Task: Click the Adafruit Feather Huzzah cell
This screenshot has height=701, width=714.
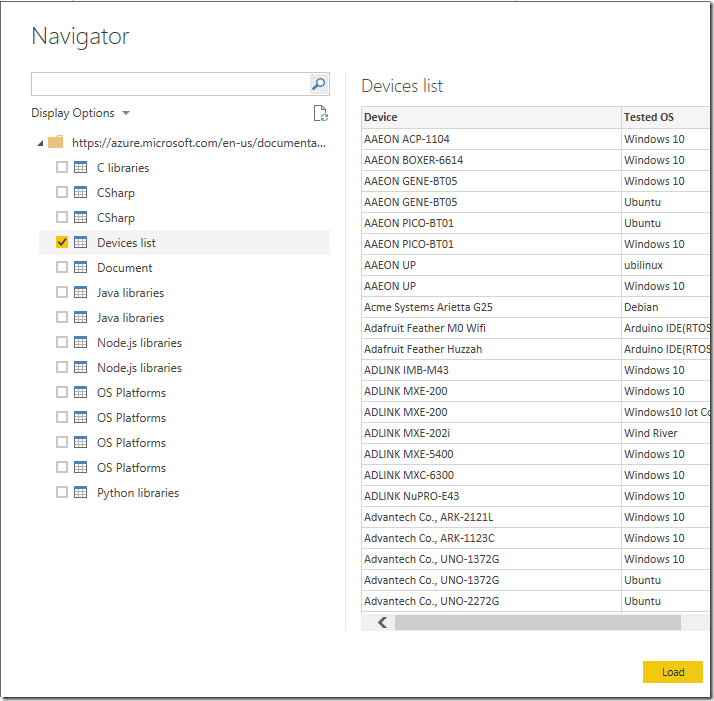Action: point(491,349)
